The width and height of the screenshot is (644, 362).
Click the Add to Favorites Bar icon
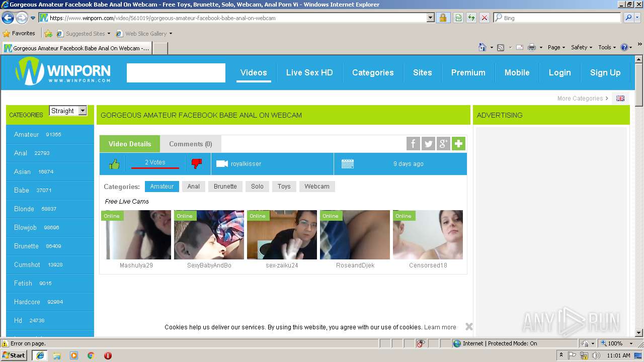click(x=48, y=34)
